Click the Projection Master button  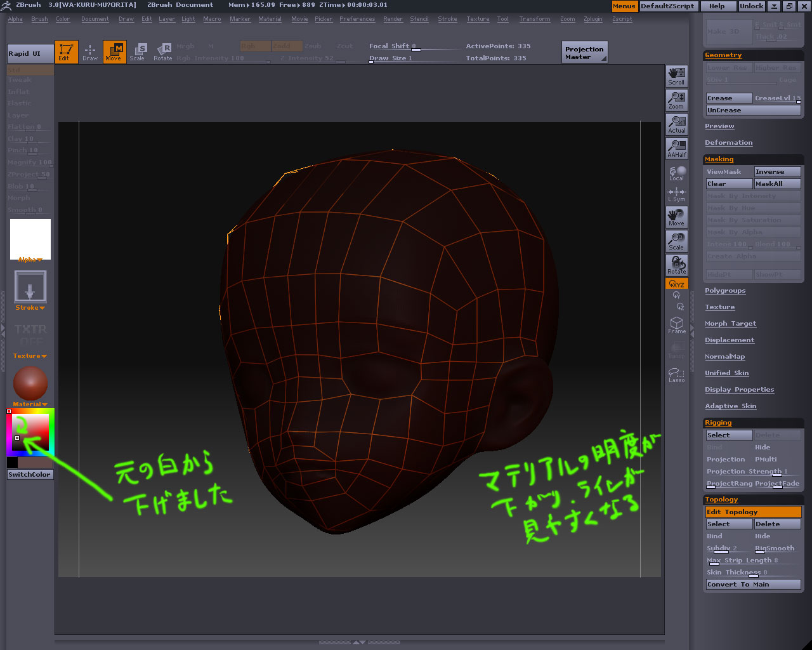click(585, 53)
